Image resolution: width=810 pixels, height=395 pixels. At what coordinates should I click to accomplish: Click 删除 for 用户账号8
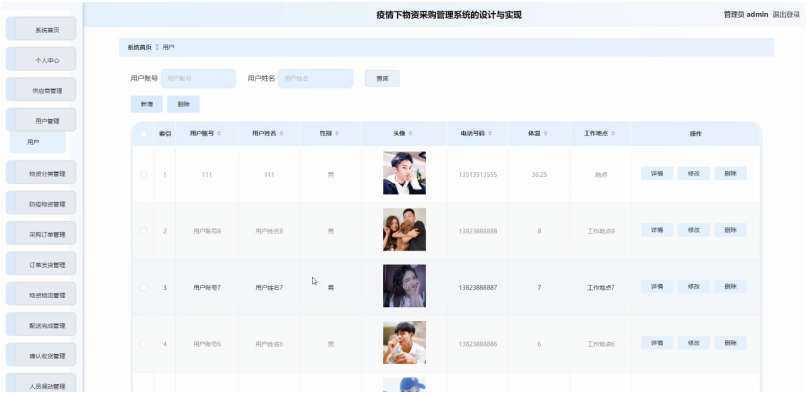730,230
